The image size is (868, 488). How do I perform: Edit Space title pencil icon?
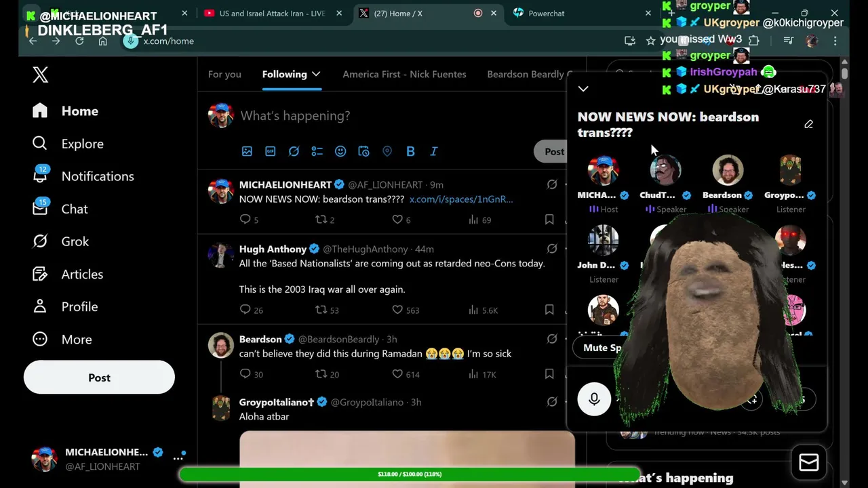[808, 124]
